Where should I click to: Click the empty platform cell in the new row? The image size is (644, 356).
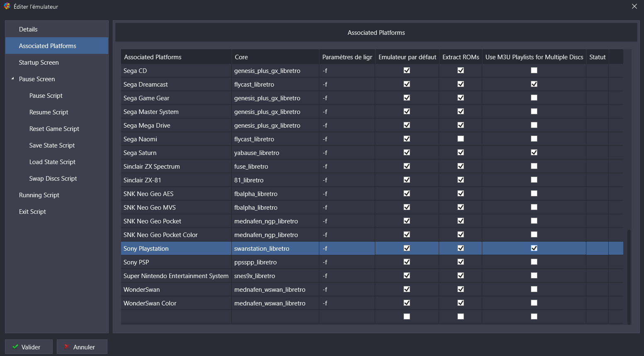pyautogui.click(x=176, y=317)
